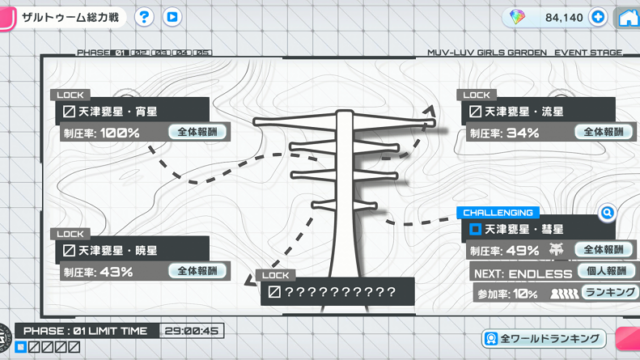Add gems with the plus icon

[x=598, y=17]
